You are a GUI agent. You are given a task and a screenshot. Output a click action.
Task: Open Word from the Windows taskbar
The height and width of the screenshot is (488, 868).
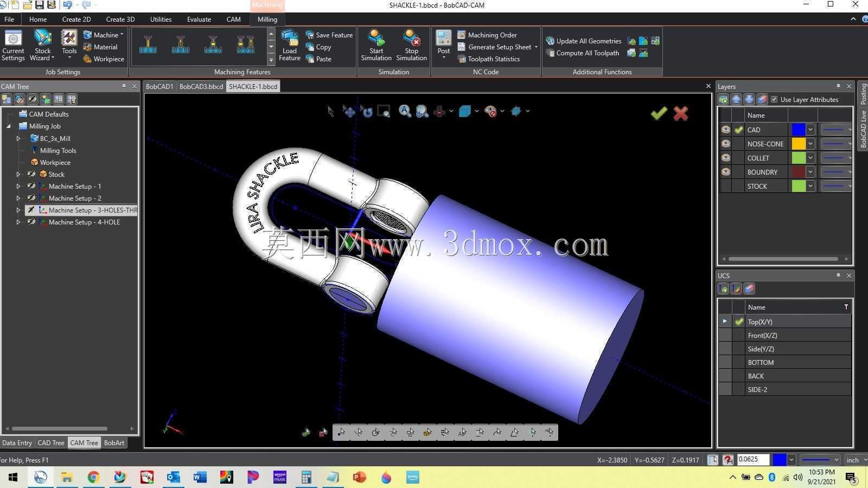point(200,477)
